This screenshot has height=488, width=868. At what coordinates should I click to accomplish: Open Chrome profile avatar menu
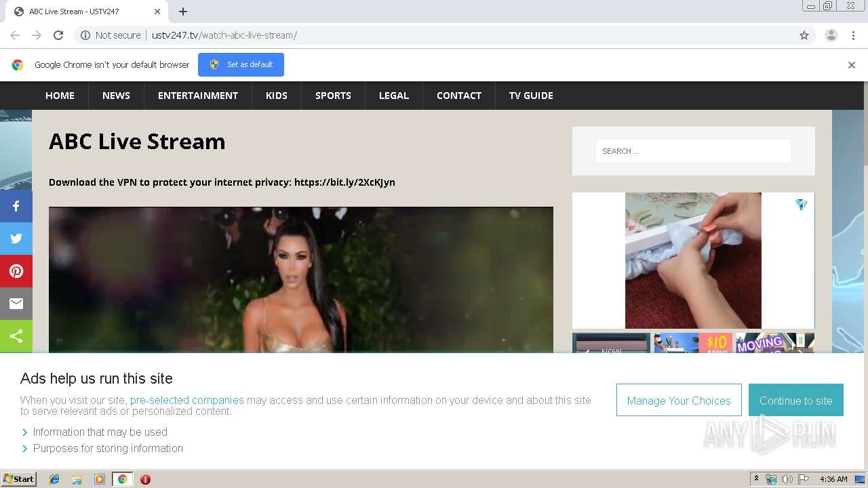pos(831,35)
